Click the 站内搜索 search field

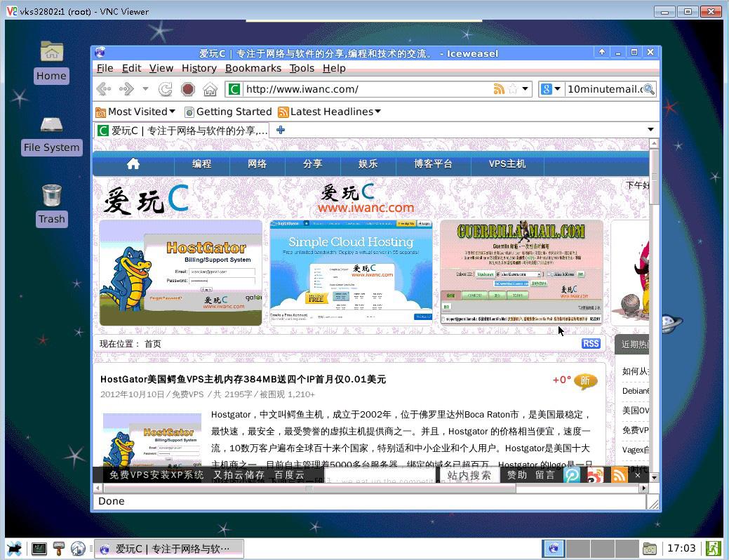(x=469, y=475)
